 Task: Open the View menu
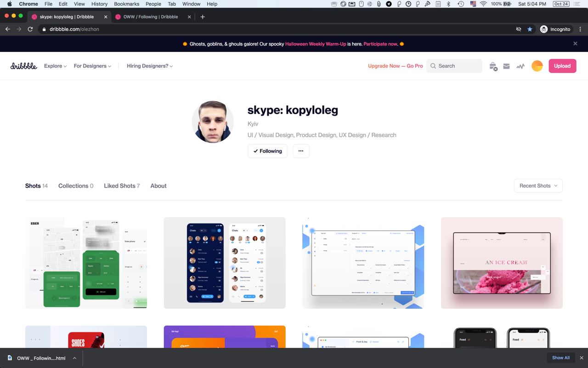coord(79,4)
